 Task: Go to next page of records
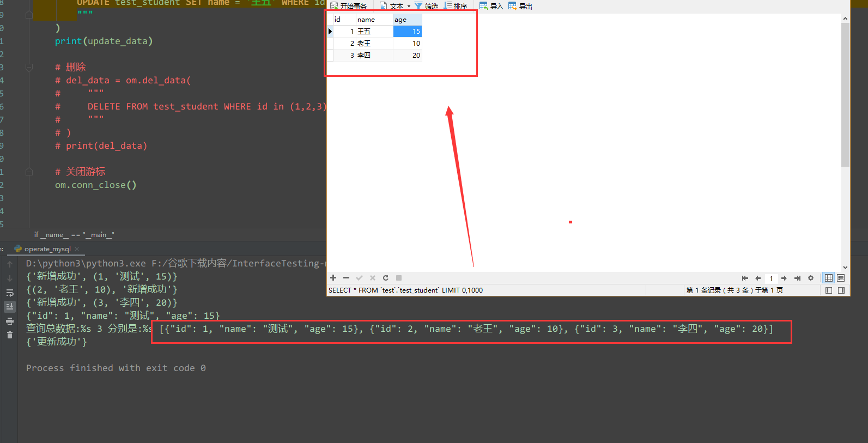click(784, 278)
